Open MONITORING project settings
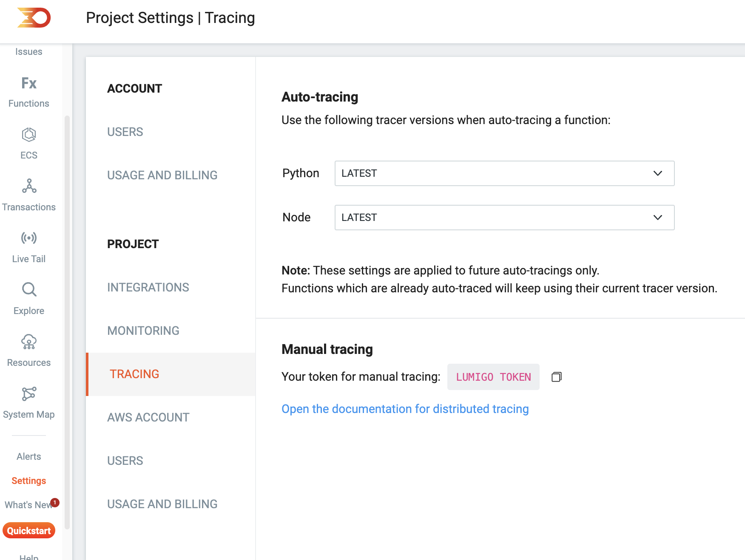 (143, 331)
